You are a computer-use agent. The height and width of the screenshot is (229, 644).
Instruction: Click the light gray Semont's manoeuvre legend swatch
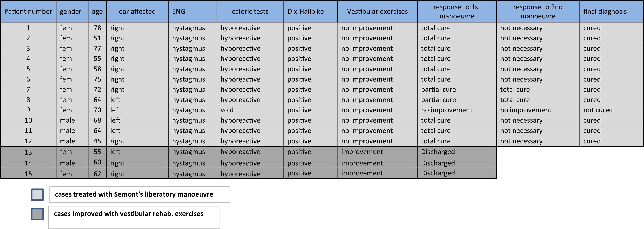coord(38,195)
